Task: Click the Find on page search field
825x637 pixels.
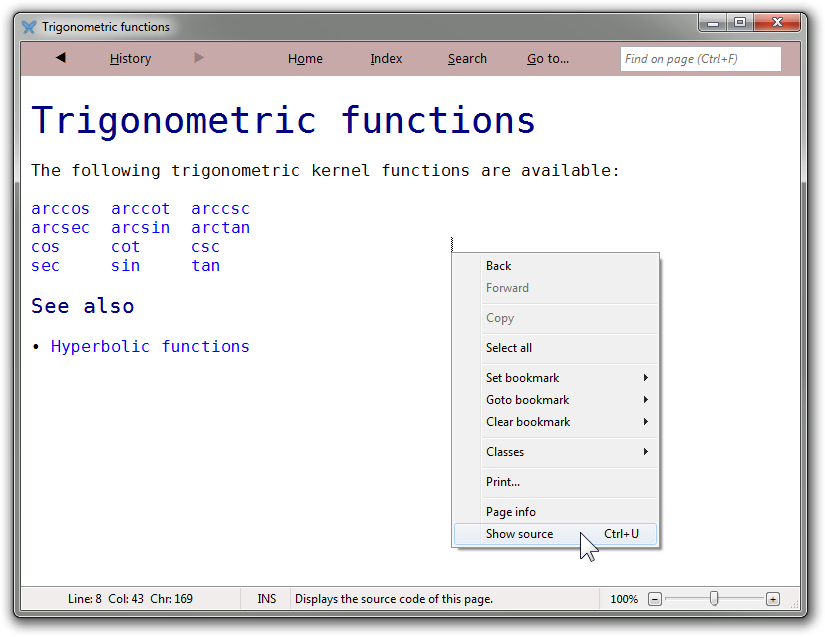Action: [x=700, y=59]
